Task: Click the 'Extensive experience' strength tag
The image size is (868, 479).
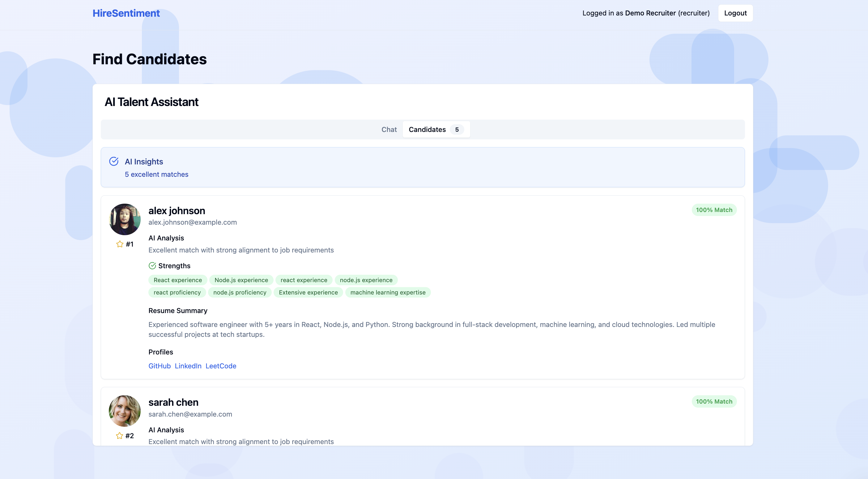Action: click(x=308, y=292)
